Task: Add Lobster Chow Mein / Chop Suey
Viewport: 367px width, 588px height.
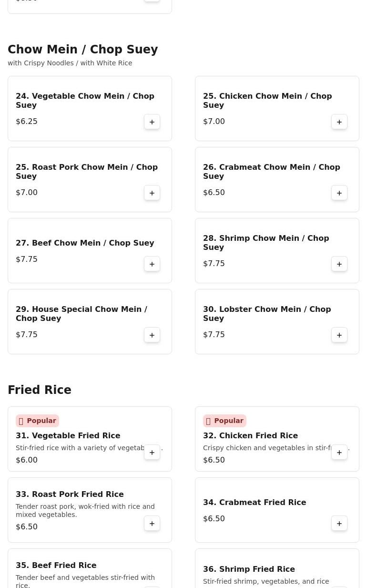Action: tap(339, 335)
